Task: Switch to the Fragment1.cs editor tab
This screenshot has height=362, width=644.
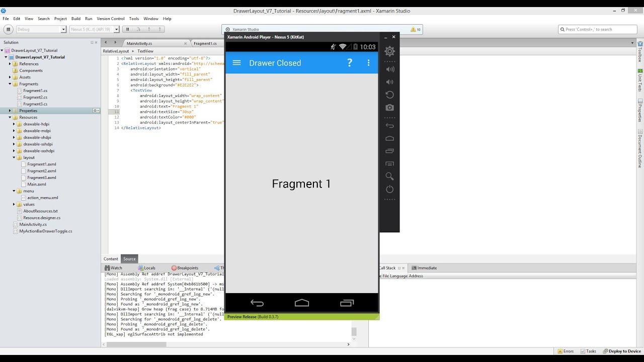Action: click(x=205, y=43)
